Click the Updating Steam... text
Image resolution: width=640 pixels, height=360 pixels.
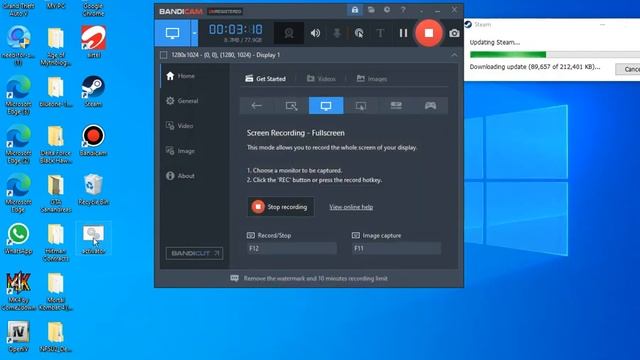495,42
